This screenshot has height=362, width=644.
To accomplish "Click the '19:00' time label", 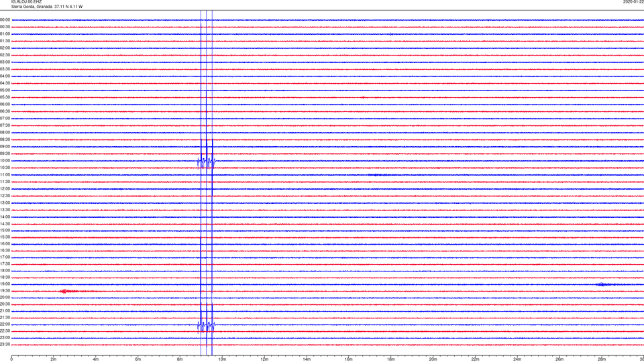I will tap(5, 284).
